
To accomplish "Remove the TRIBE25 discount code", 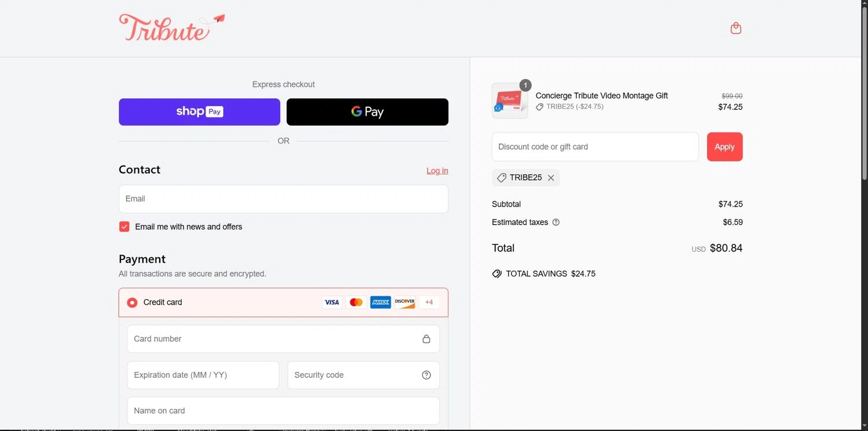I will (551, 178).
